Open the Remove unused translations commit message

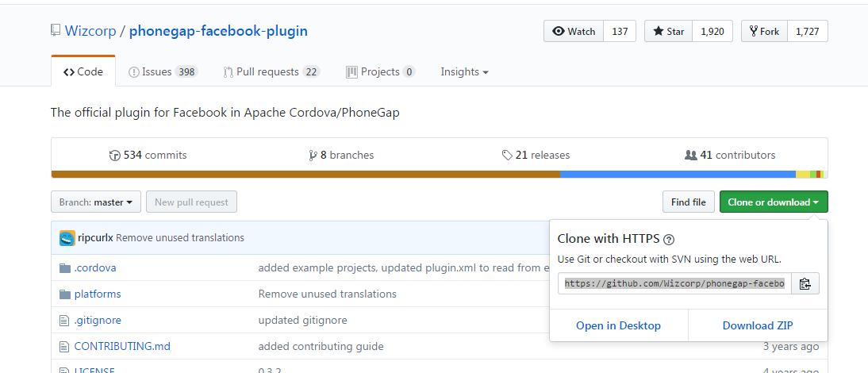[x=180, y=238]
